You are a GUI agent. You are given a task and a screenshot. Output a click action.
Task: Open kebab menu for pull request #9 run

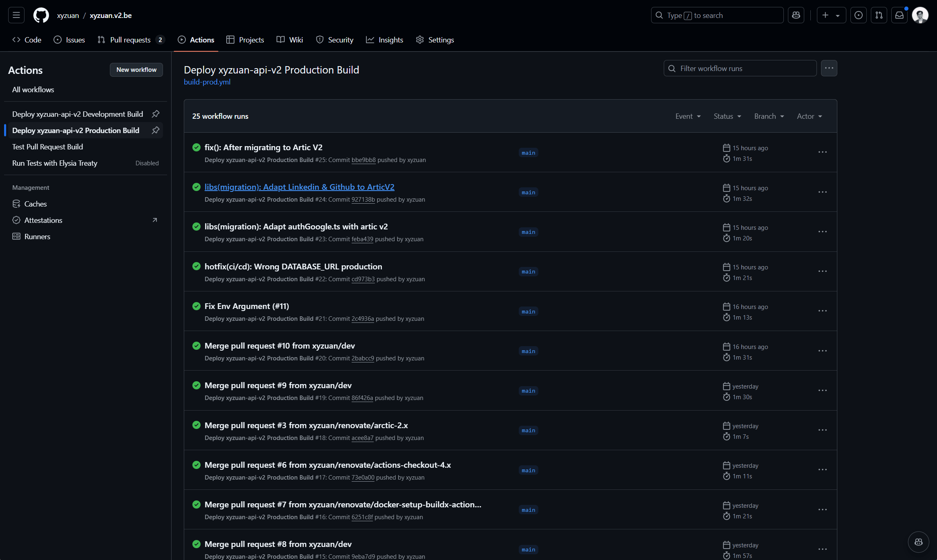click(822, 391)
